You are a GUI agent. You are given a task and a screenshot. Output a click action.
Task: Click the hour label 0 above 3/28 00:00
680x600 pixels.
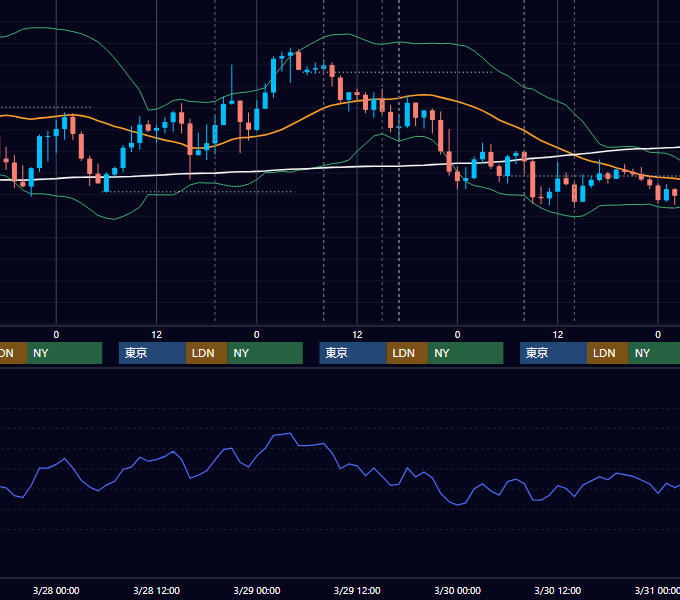click(56, 335)
